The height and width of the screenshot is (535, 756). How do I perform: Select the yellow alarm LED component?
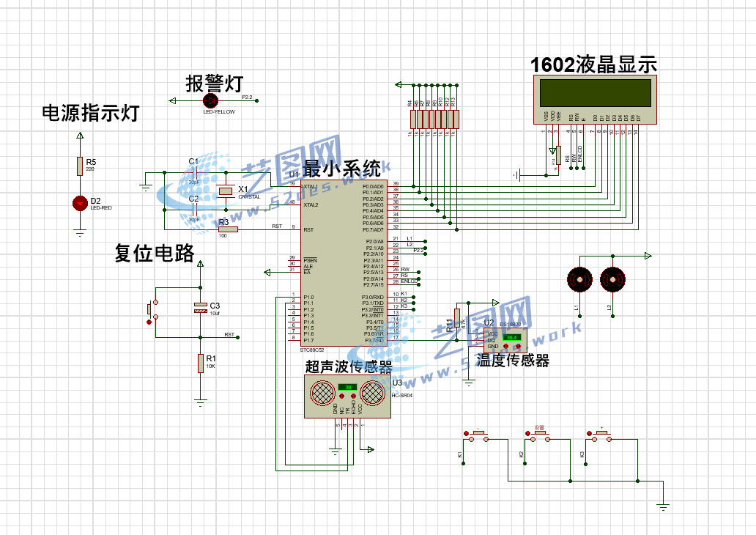(x=211, y=101)
